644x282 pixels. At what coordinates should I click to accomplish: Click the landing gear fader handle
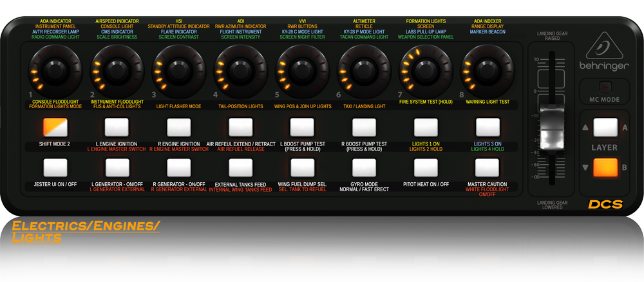[552, 129]
